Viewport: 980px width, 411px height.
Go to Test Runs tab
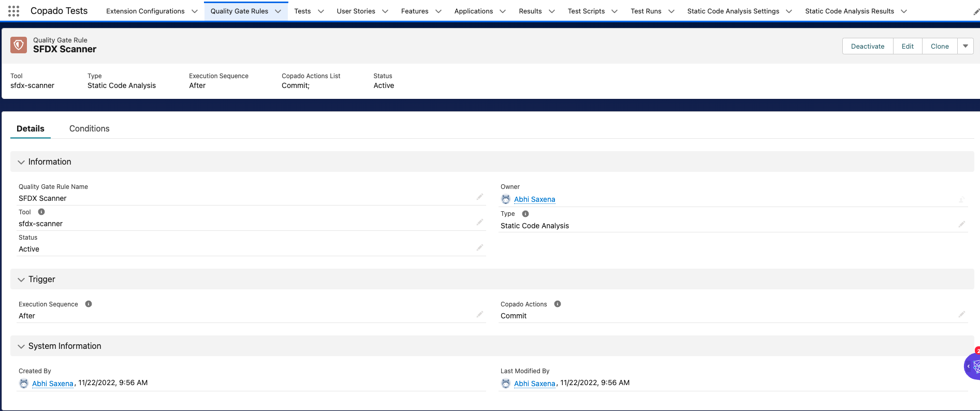coord(646,11)
